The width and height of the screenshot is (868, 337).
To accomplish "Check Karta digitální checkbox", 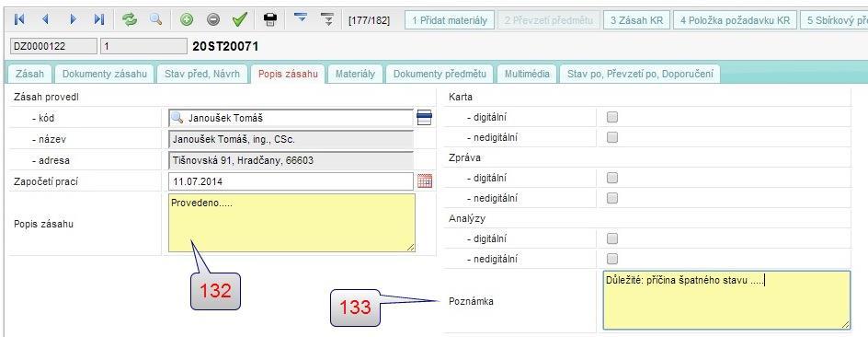I will coord(612,117).
